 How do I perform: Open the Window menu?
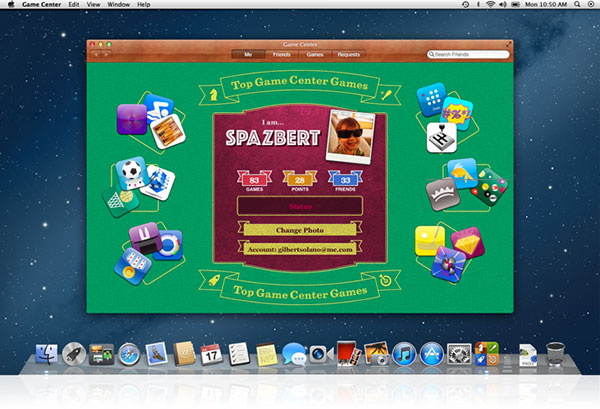tap(118, 4)
